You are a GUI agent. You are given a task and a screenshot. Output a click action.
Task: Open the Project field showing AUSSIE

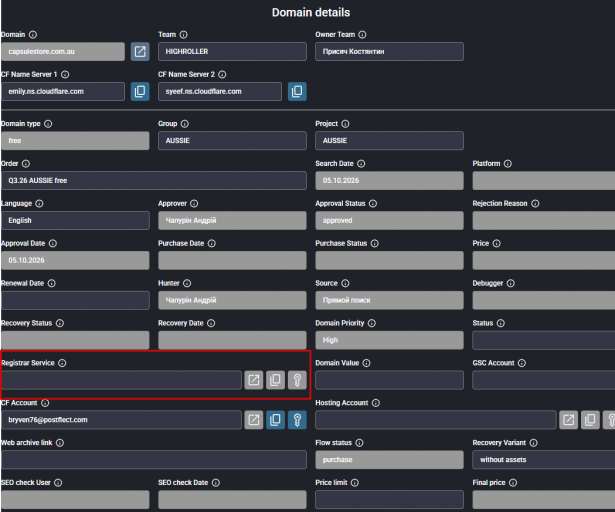(x=389, y=140)
